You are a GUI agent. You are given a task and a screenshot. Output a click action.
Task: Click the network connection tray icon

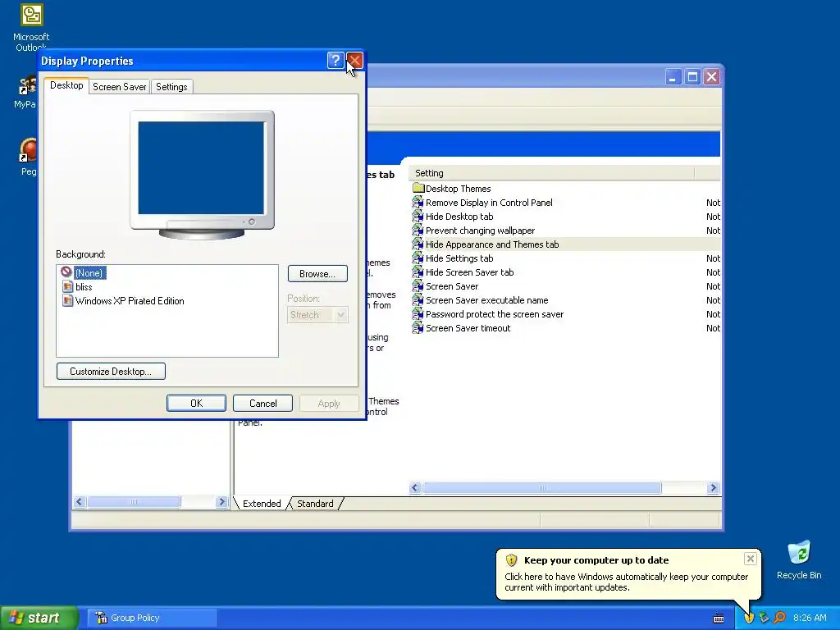[765, 618]
